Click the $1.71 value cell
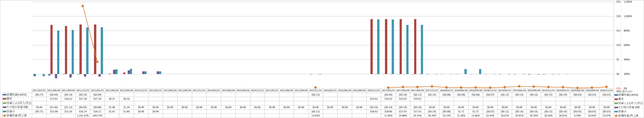The image size is (644, 118). (x=461, y=112)
